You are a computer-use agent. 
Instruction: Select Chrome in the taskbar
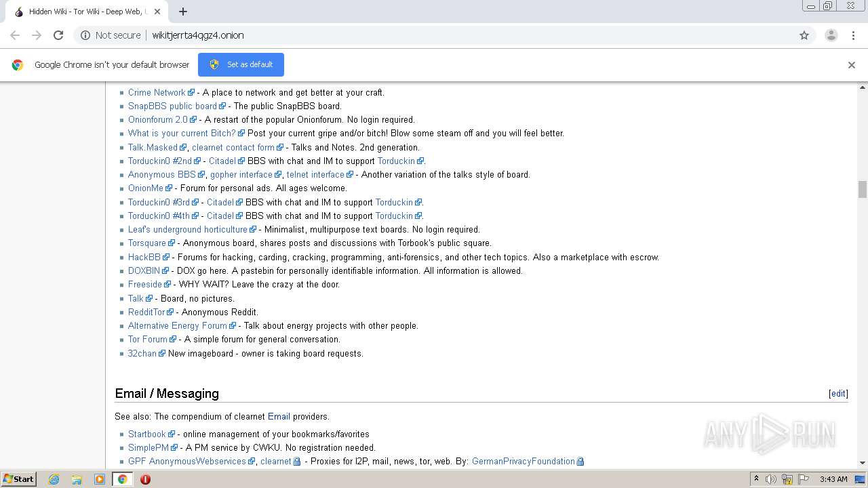coord(122,479)
